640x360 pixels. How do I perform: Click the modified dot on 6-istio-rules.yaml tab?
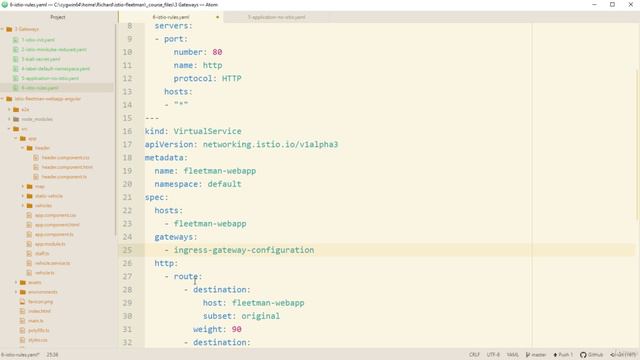(x=218, y=17)
